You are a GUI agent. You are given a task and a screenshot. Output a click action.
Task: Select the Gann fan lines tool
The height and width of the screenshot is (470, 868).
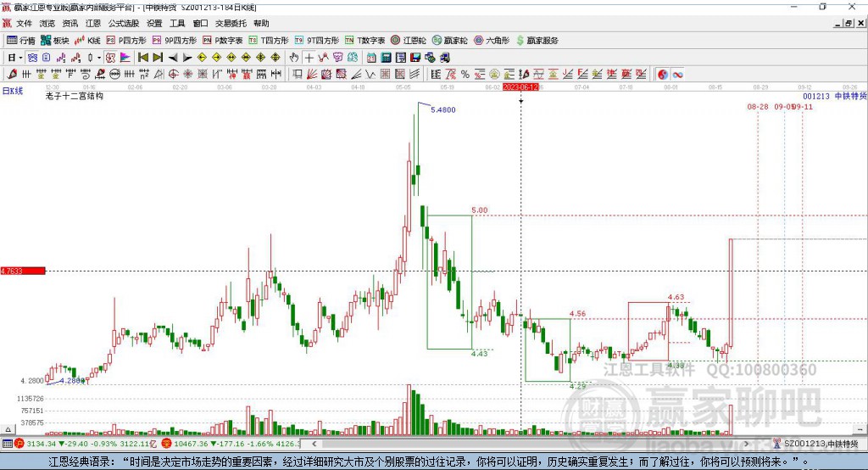coord(312,75)
